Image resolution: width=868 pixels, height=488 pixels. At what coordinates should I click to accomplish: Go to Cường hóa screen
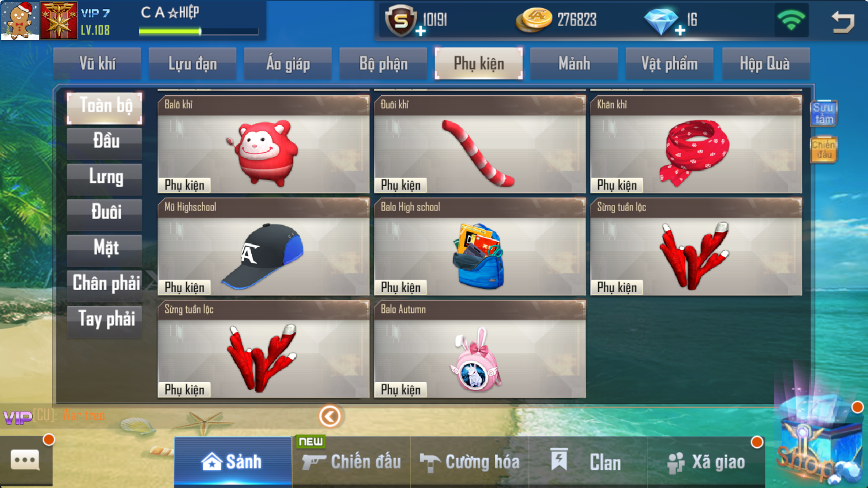click(470, 462)
